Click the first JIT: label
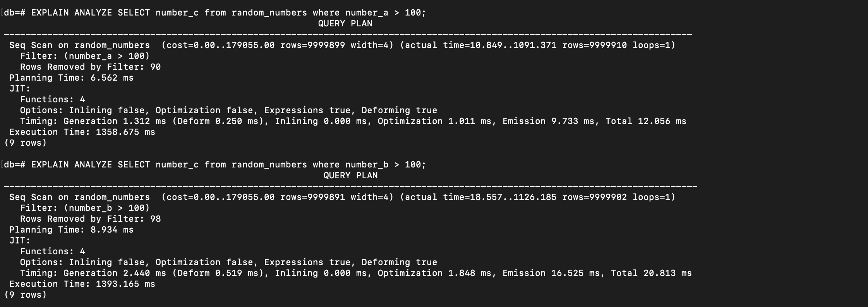This screenshot has width=868, height=307. pyautogui.click(x=20, y=89)
